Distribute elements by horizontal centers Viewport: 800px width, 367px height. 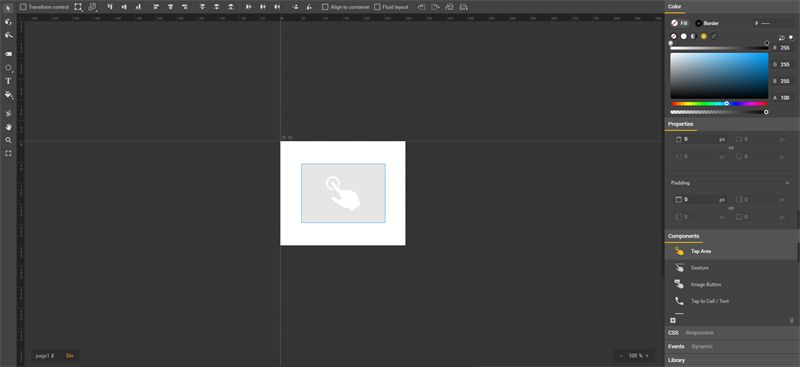point(263,7)
